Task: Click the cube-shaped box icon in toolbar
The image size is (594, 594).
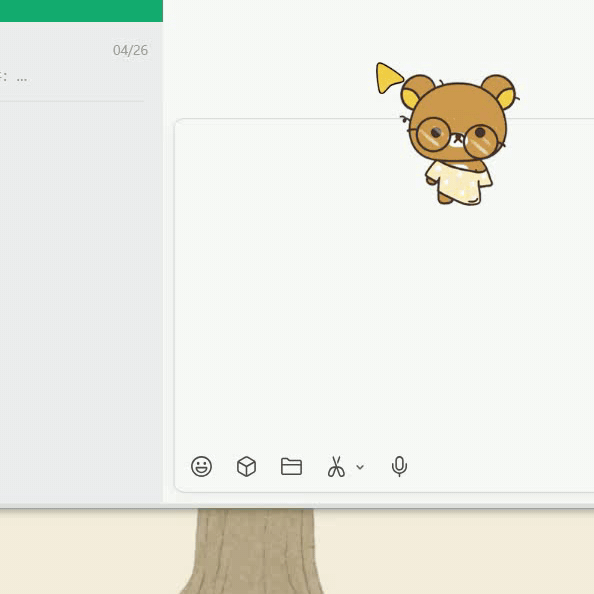Action: tap(246, 466)
